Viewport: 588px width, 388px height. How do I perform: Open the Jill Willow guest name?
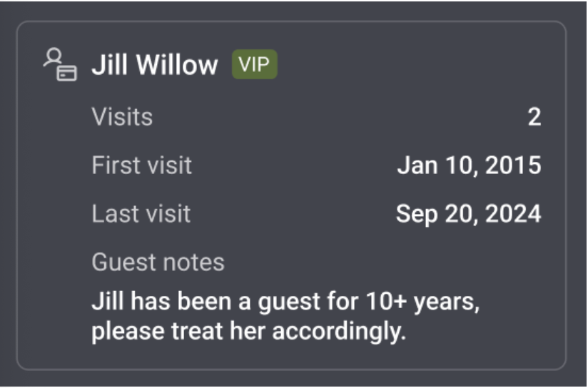tap(154, 66)
